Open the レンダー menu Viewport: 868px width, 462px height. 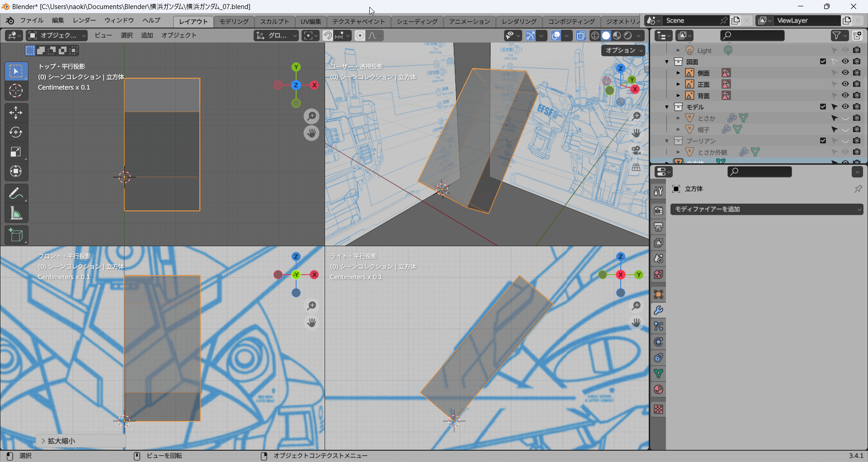coord(84,20)
